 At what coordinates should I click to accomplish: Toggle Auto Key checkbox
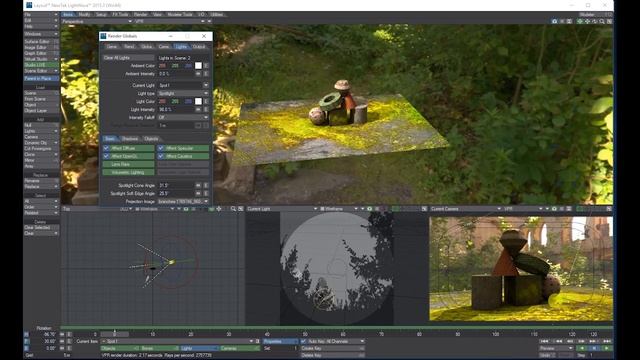click(x=303, y=341)
